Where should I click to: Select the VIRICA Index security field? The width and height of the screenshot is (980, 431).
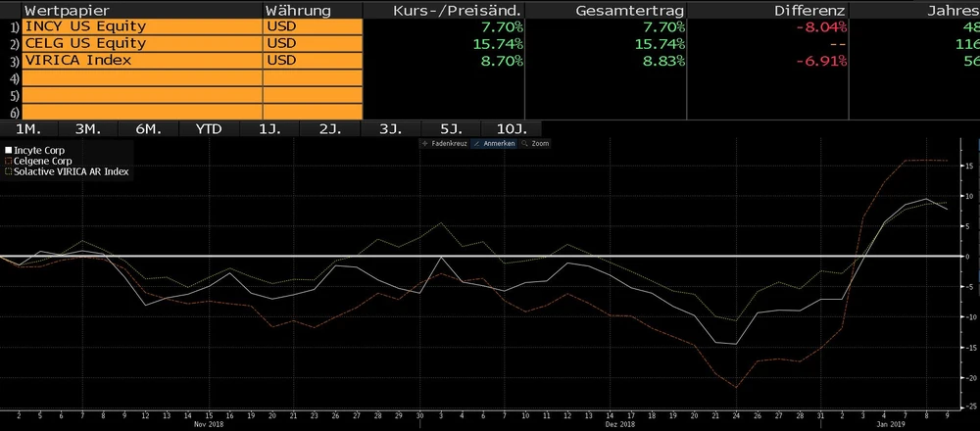point(141,61)
